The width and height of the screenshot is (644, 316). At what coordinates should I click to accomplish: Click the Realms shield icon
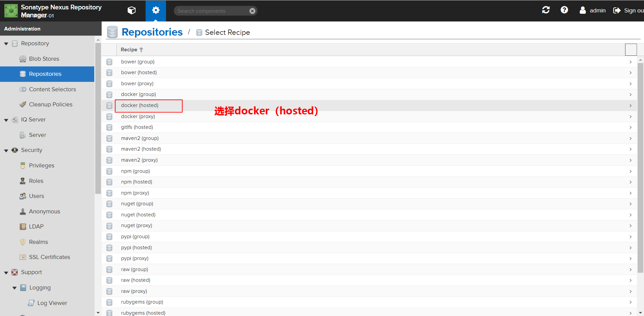point(23,242)
